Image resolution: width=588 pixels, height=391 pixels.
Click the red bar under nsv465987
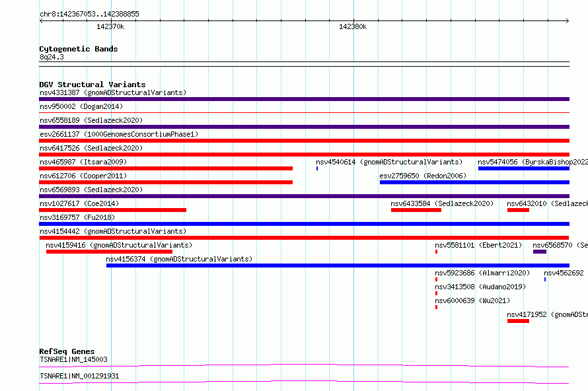[166, 168]
